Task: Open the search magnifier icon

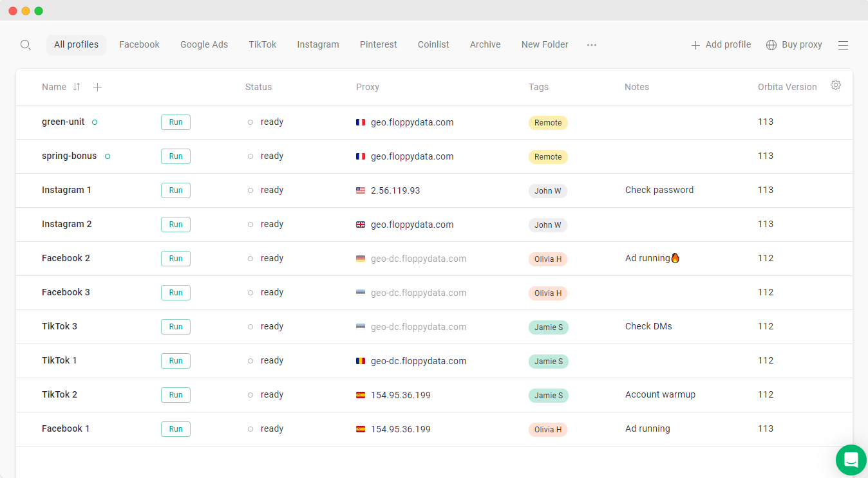Action: click(x=26, y=45)
